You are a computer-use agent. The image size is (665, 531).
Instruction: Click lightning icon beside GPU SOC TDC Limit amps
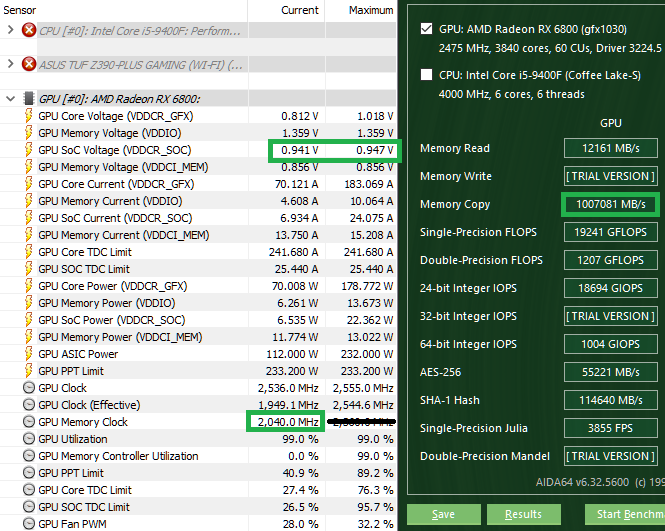click(28, 268)
